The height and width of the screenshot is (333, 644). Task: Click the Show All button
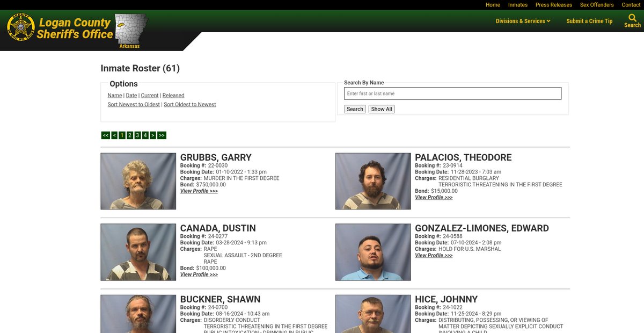tap(382, 109)
